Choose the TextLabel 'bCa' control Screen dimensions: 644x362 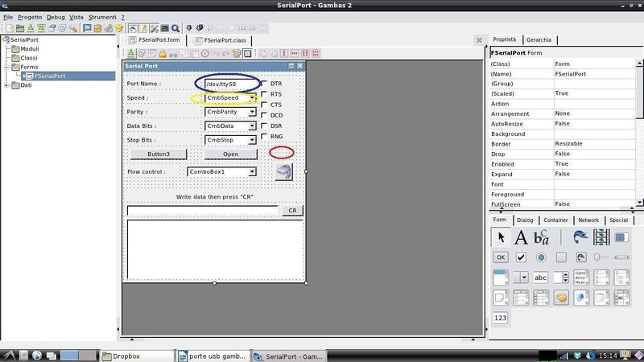pyautogui.click(x=541, y=237)
